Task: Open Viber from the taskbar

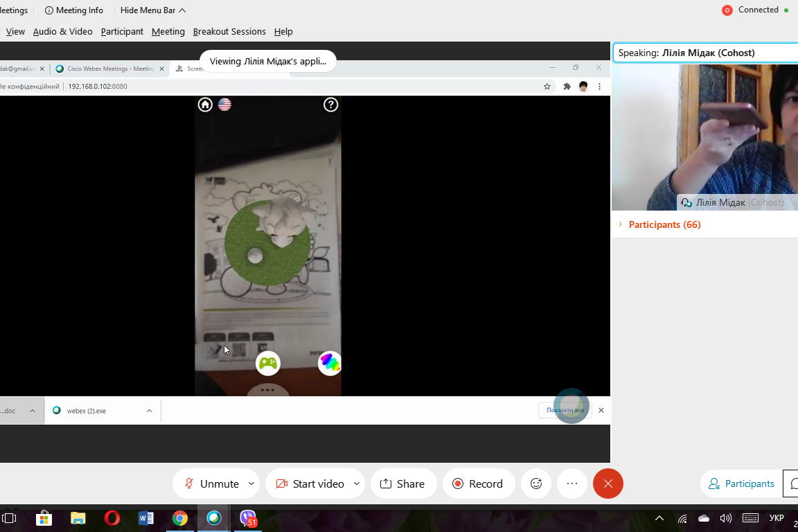Action: click(x=248, y=518)
